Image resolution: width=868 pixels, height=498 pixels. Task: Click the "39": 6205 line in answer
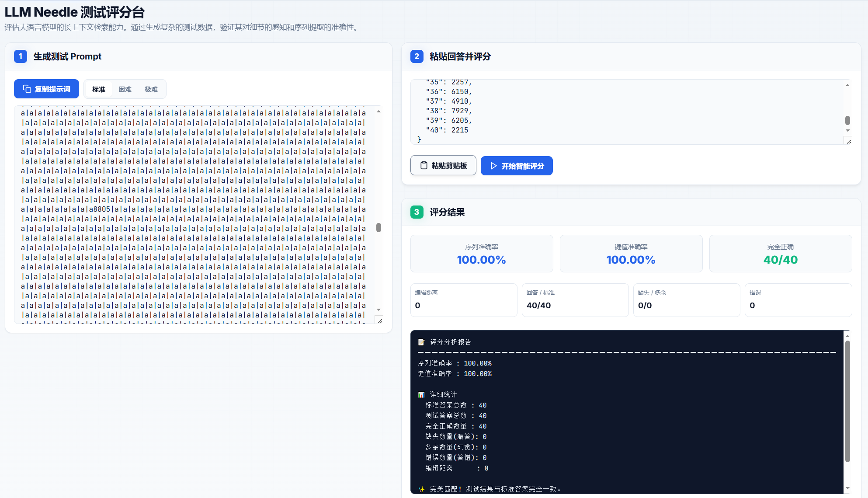pos(449,120)
